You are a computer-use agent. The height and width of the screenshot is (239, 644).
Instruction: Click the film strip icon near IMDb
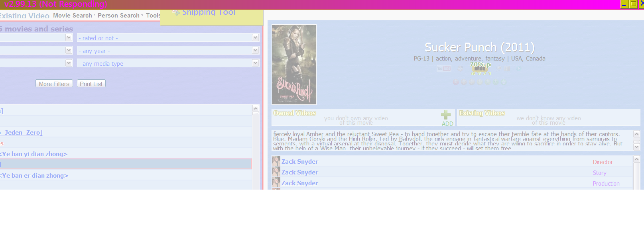(x=507, y=69)
